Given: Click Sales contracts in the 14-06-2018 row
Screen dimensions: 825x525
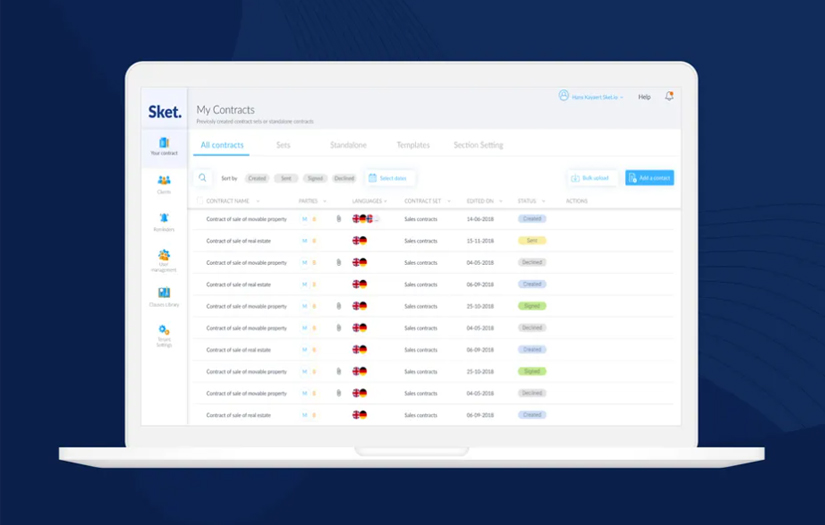Looking at the screenshot, I should (x=420, y=219).
